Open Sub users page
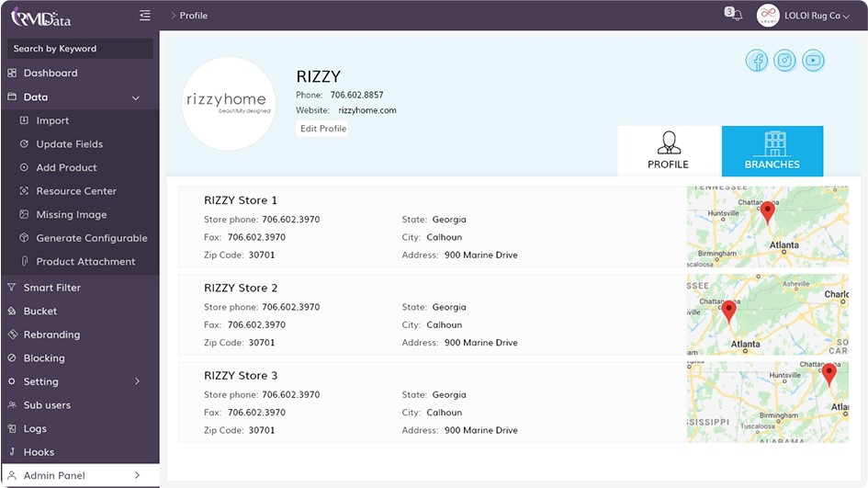868x488 pixels. point(47,405)
